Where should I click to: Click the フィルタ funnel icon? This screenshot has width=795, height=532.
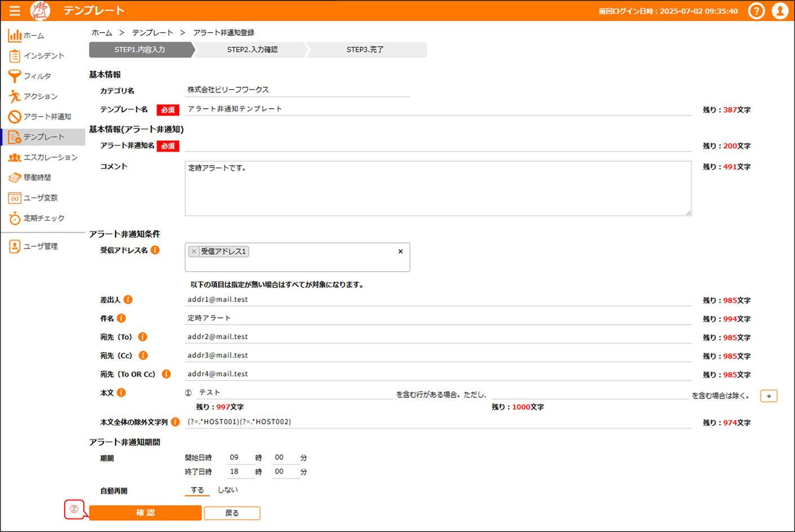coord(15,76)
